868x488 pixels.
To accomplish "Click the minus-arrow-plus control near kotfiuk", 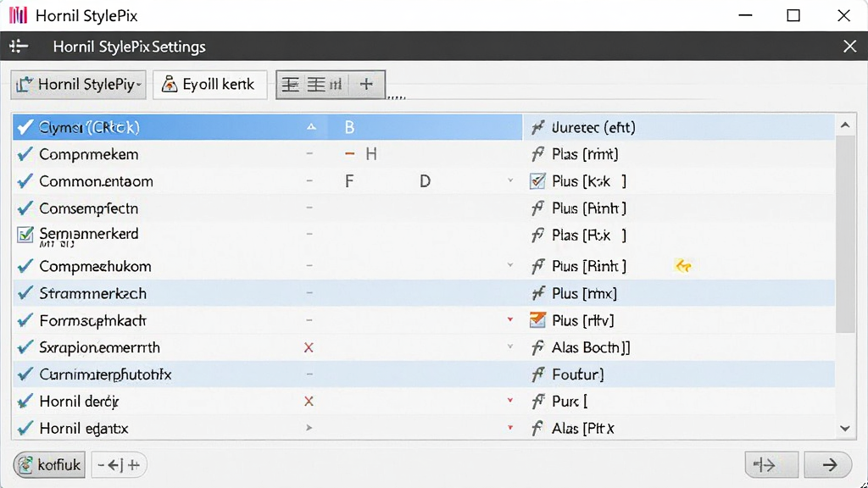I will (119, 465).
